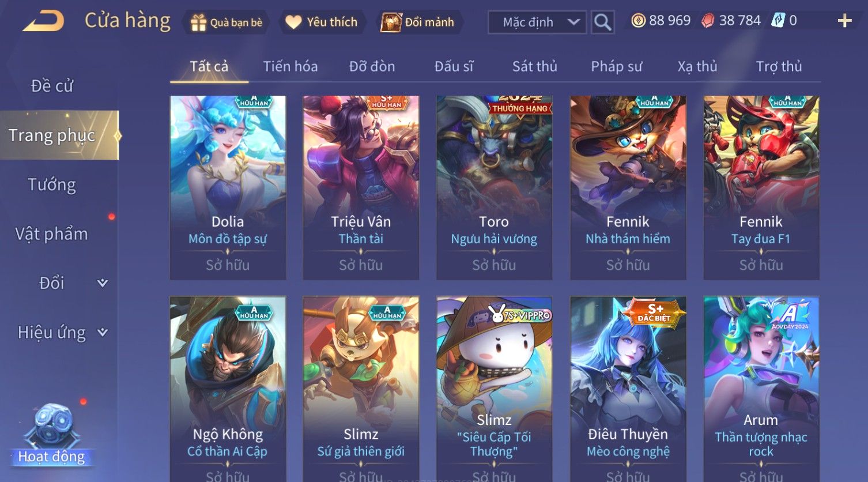Image resolution: width=868 pixels, height=482 pixels.
Task: Tap the red gem currency icon
Action: 708,21
